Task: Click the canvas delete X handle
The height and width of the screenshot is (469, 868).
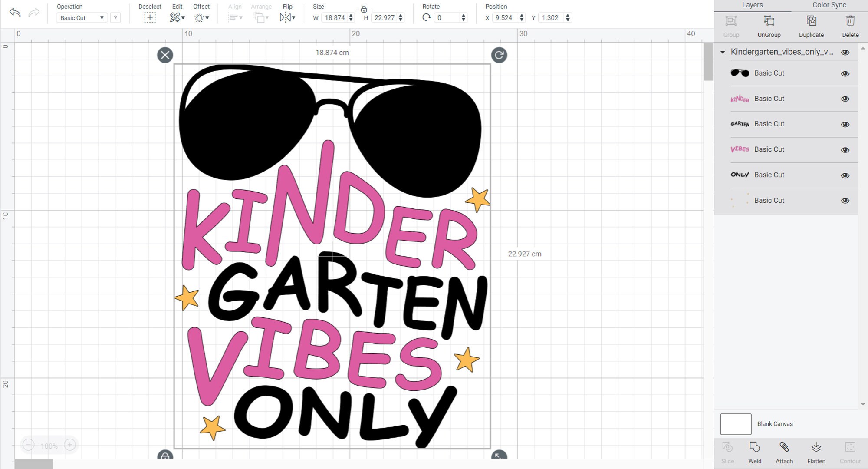Action: (x=165, y=55)
